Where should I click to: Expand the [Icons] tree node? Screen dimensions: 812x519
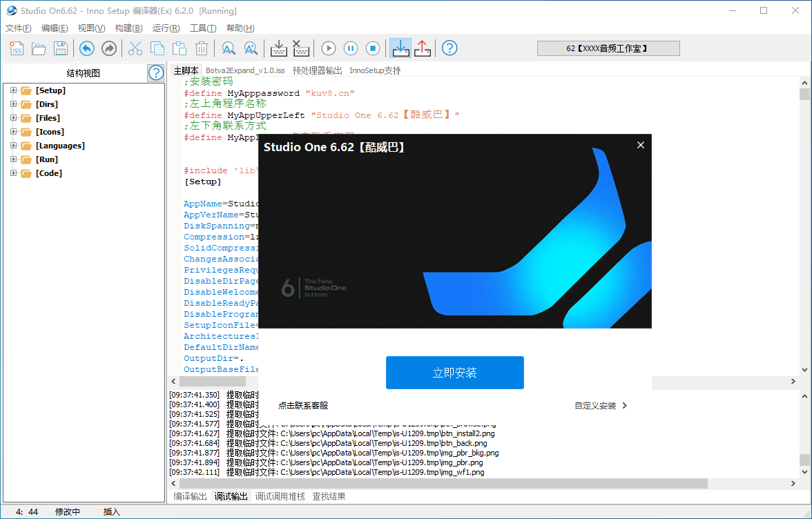click(14, 131)
